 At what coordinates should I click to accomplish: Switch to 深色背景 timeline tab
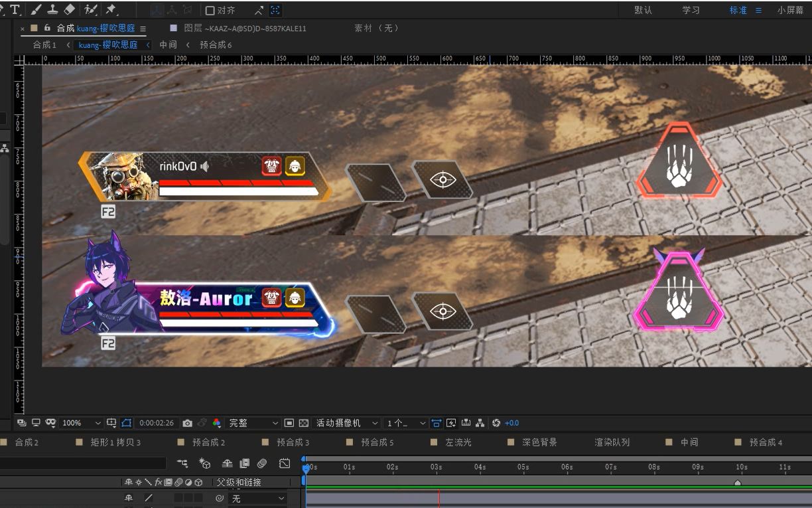click(x=539, y=442)
